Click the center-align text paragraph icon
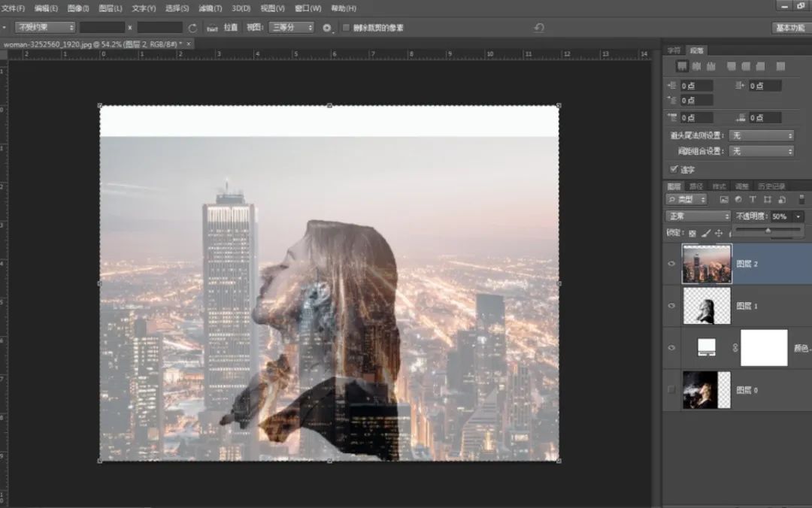Image resolution: width=812 pixels, height=508 pixels. [x=696, y=66]
